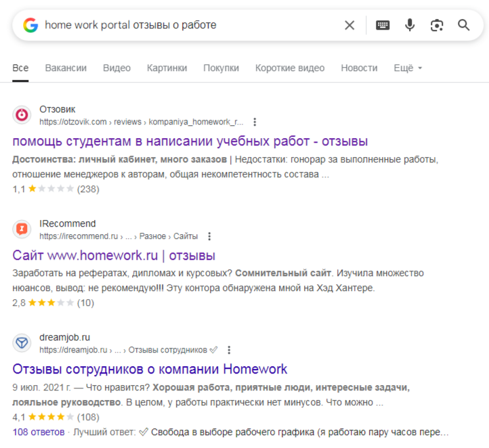Clear the search query with X
The width and height of the screenshot is (489, 448).
click(x=349, y=26)
